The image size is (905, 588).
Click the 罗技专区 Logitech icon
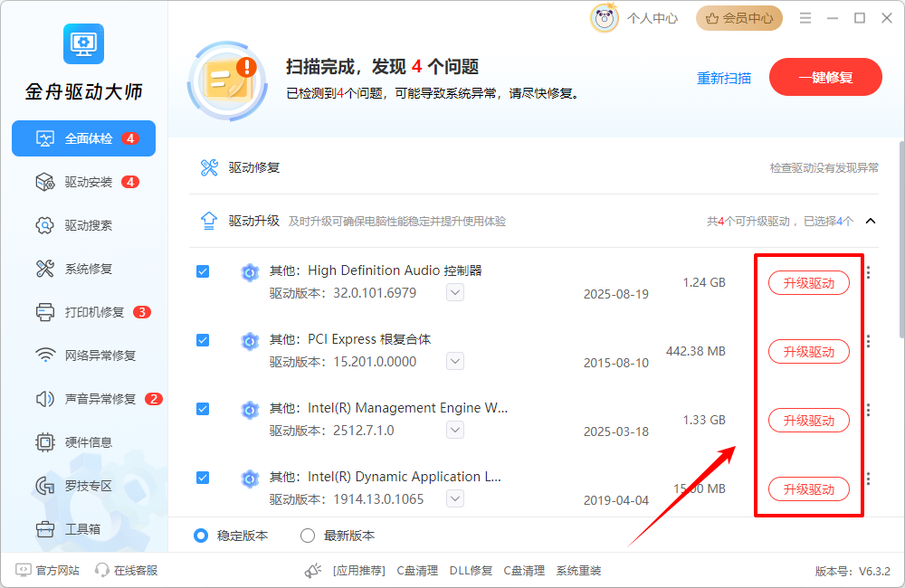pyautogui.click(x=45, y=486)
